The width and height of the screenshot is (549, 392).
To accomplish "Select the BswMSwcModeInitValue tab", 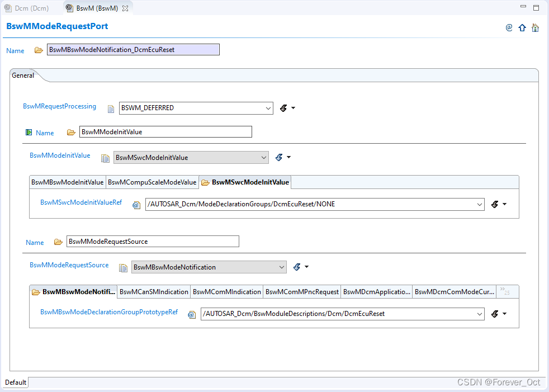I will point(245,182).
